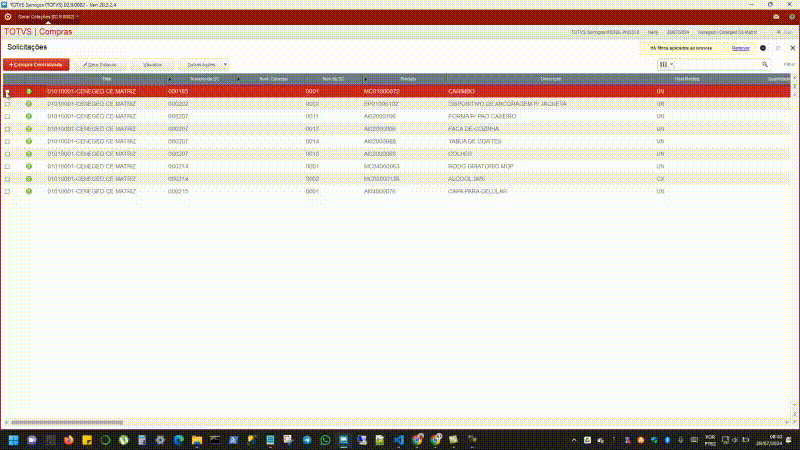Tick the checkbox for request 000185

(8, 92)
